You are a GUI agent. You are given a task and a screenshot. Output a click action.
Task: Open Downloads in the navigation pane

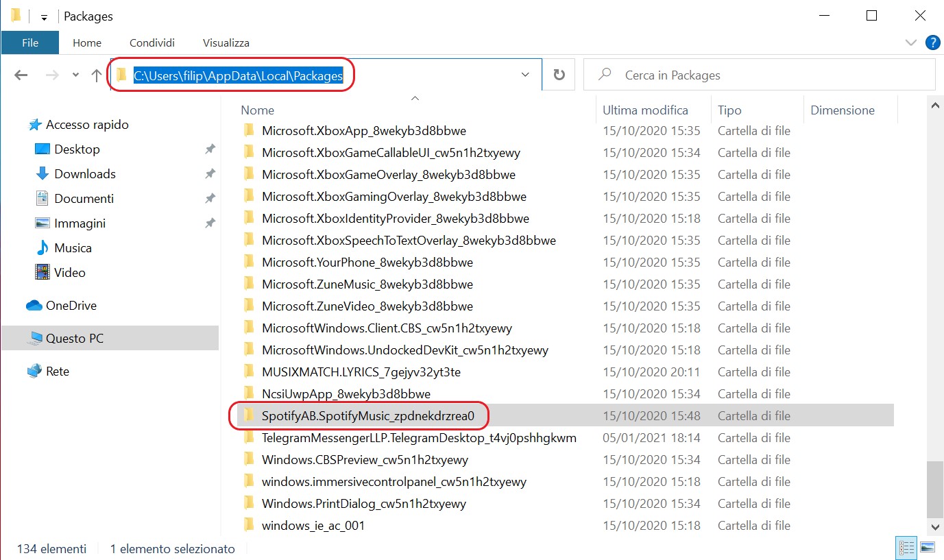click(x=85, y=174)
